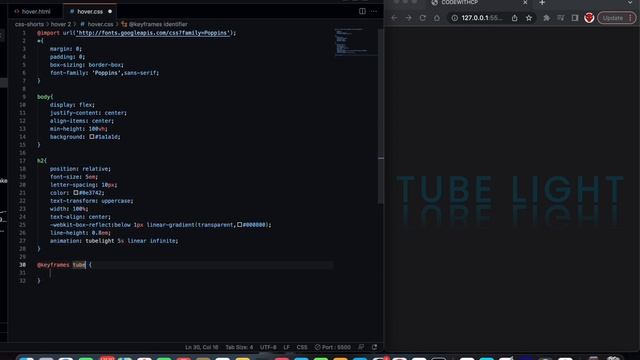The height and width of the screenshot is (360, 640).
Task: Select CODEWITHCP browser tab
Action: pyautogui.click(x=478, y=3)
